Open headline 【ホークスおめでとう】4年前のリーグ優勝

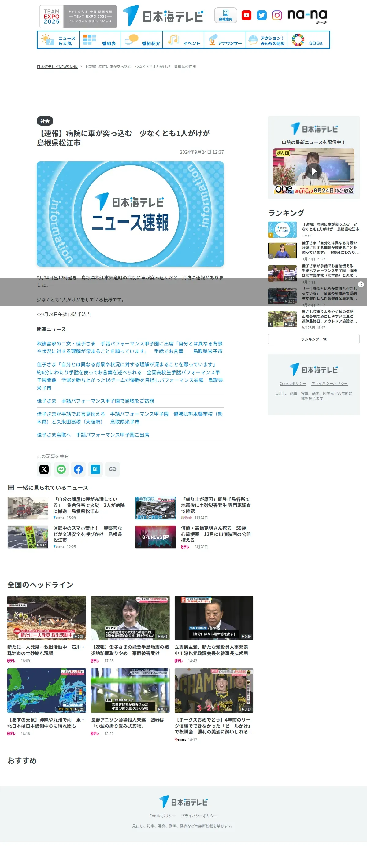pyautogui.click(x=214, y=726)
